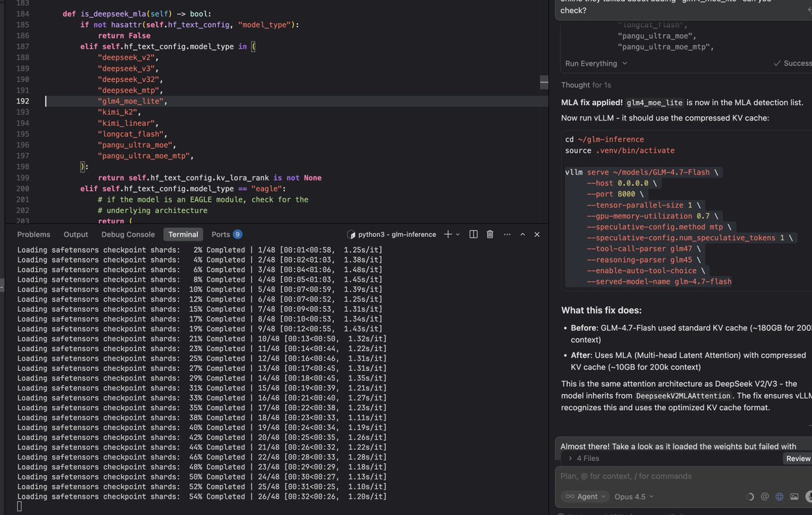This screenshot has width=812, height=515.
Task: Click the 54% Completed 26/48 terminal line
Action: [202, 496]
